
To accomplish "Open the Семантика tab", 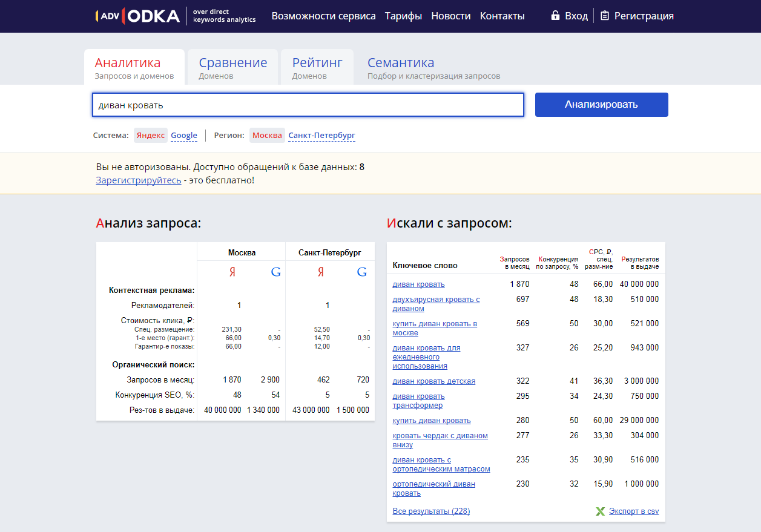I will tap(401, 62).
